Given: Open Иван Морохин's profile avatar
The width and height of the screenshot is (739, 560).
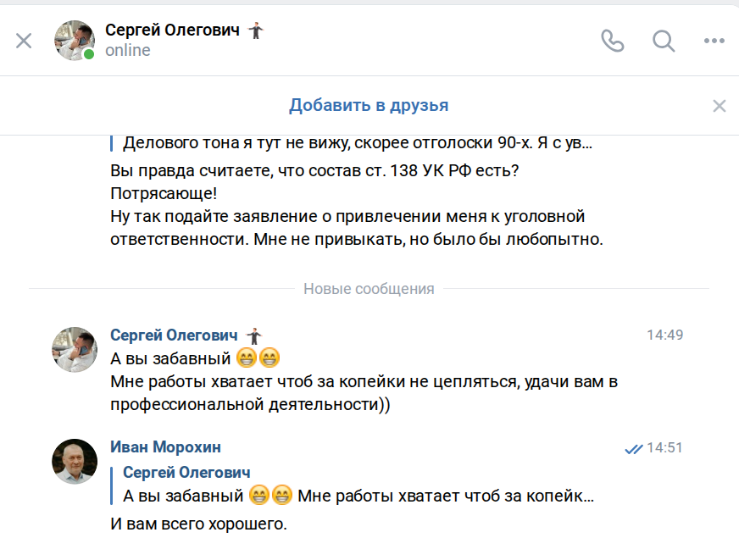Looking at the screenshot, I should tap(75, 462).
